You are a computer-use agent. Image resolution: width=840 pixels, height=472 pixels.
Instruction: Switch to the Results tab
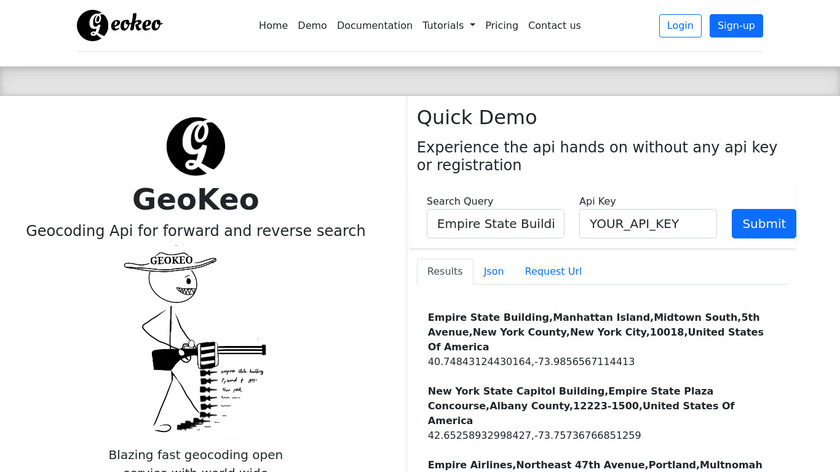[445, 271]
